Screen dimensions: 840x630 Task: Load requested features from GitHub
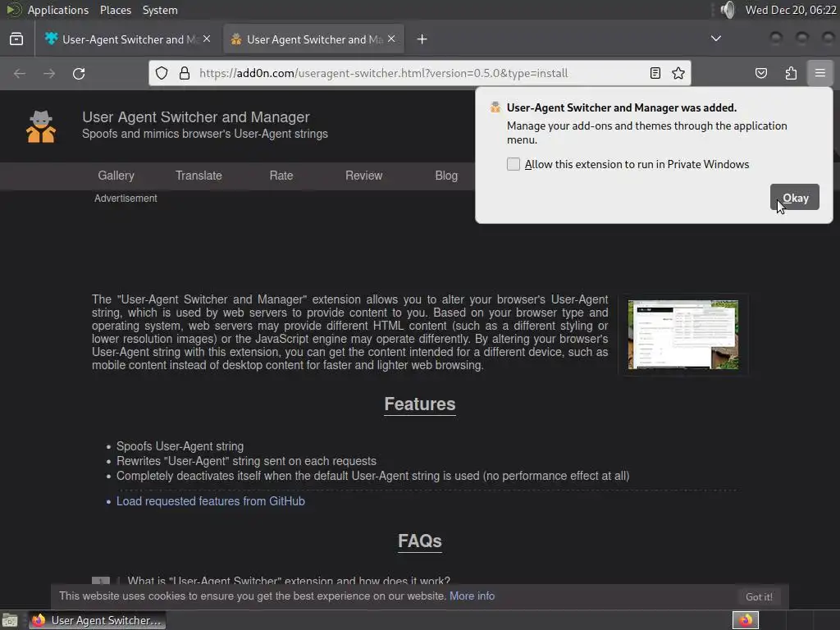click(211, 501)
